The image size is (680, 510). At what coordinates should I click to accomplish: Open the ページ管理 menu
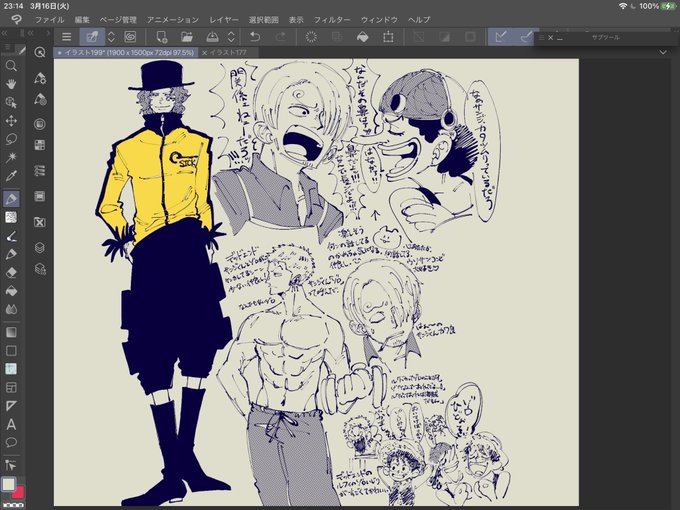pos(118,20)
